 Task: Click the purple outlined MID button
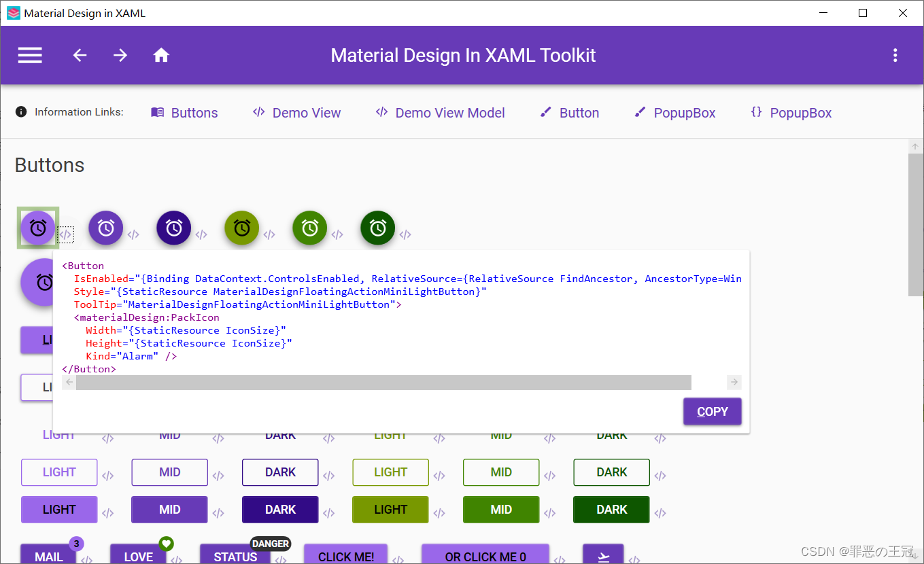(x=170, y=472)
